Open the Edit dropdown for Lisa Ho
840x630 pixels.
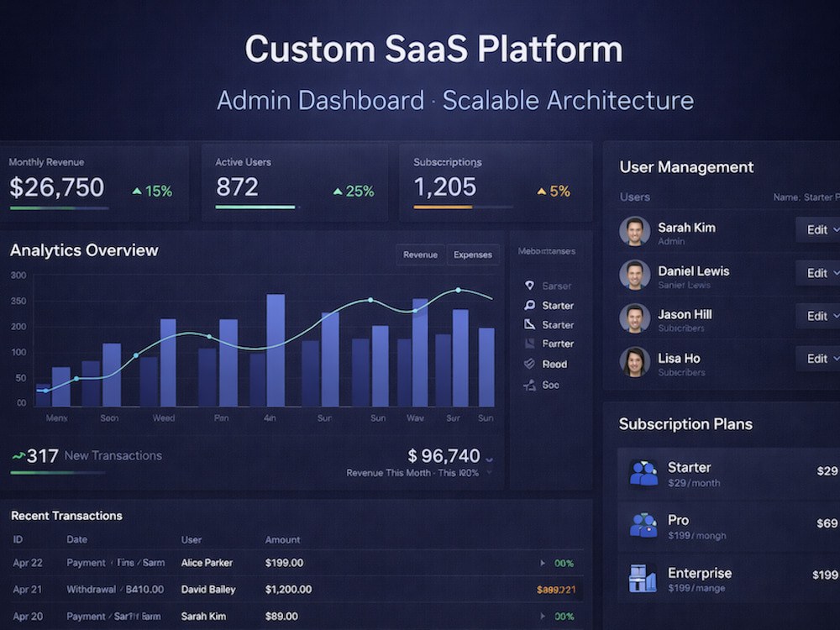coord(817,359)
